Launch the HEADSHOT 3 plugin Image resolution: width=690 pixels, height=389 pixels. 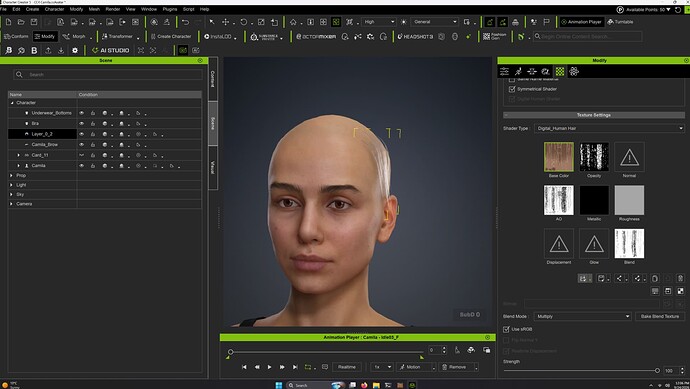point(415,37)
